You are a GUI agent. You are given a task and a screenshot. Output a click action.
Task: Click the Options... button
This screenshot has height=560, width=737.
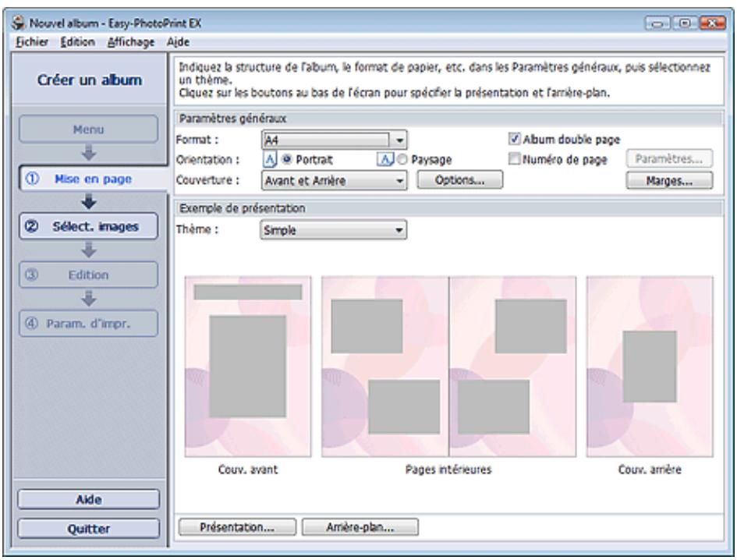tap(459, 180)
